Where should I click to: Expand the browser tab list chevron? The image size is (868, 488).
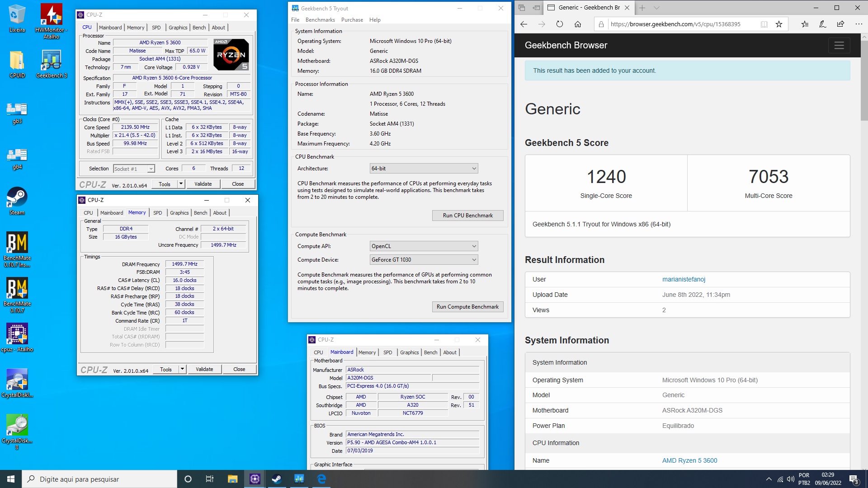tap(656, 8)
